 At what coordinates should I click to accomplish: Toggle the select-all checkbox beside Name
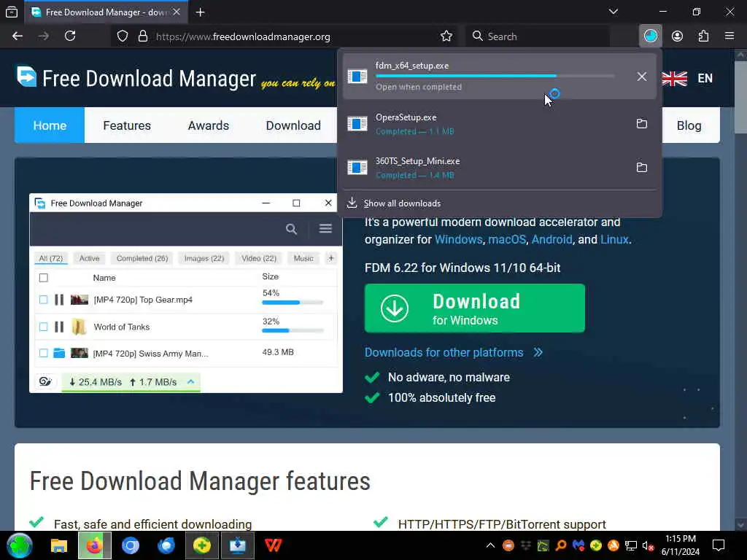pyautogui.click(x=43, y=278)
